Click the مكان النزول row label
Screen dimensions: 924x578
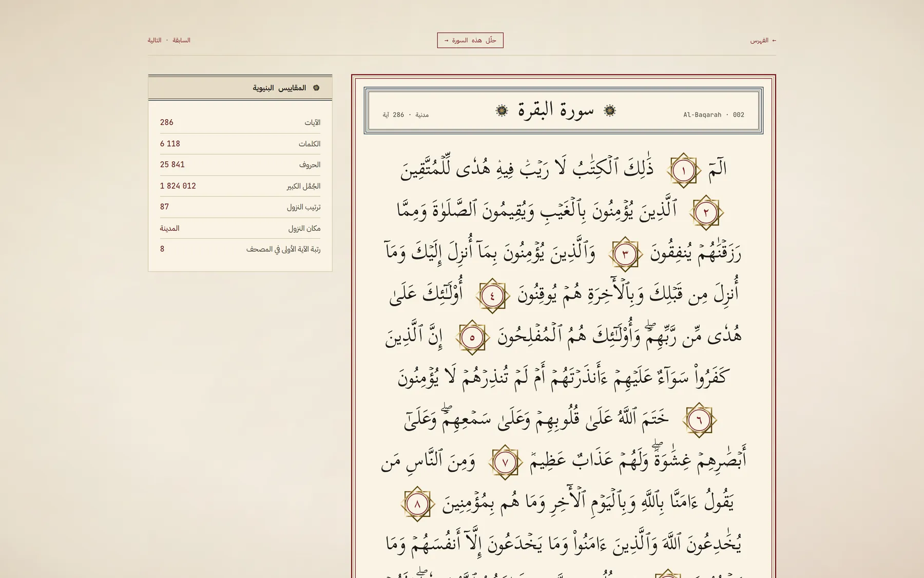pyautogui.click(x=304, y=228)
